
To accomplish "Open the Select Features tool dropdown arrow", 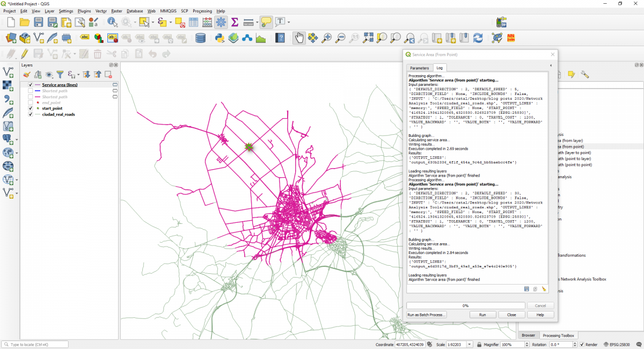I will click(x=153, y=23).
